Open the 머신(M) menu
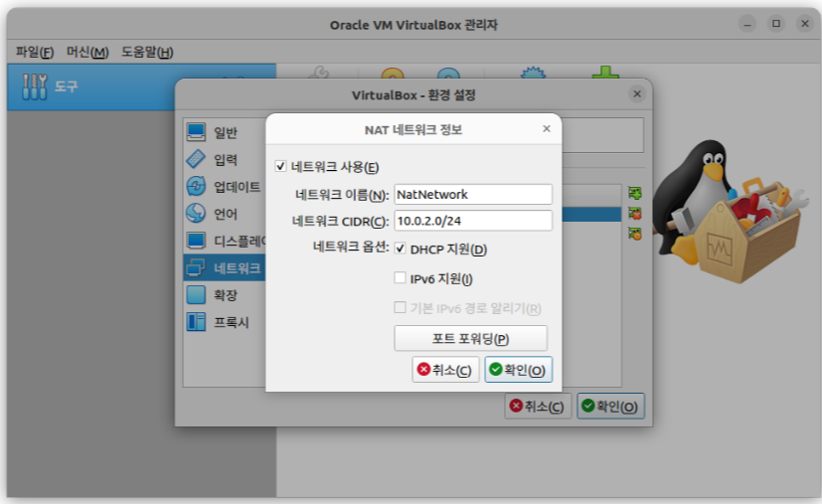The width and height of the screenshot is (822, 504). click(87, 52)
